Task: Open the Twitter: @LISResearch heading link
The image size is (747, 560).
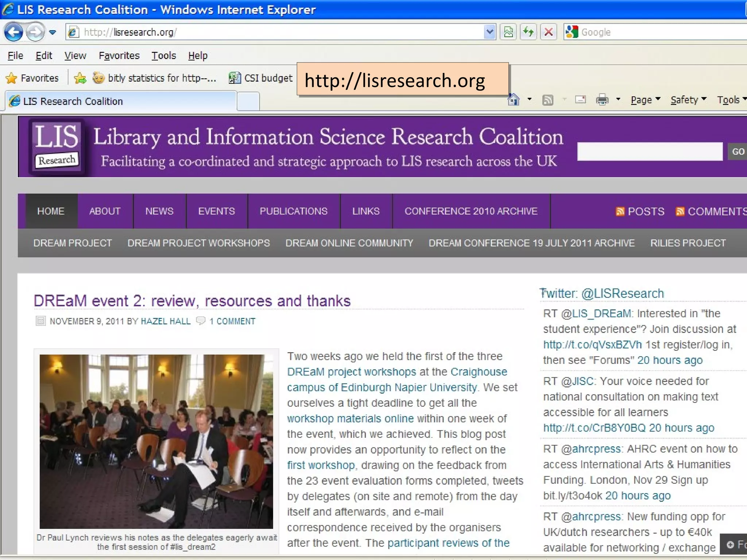Action: 601,293
